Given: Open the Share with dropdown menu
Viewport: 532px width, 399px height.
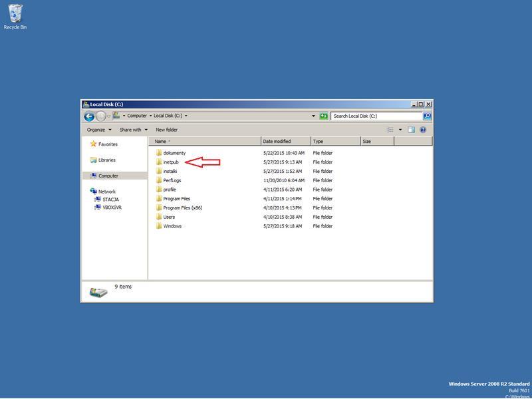Looking at the screenshot, I should coord(134,130).
